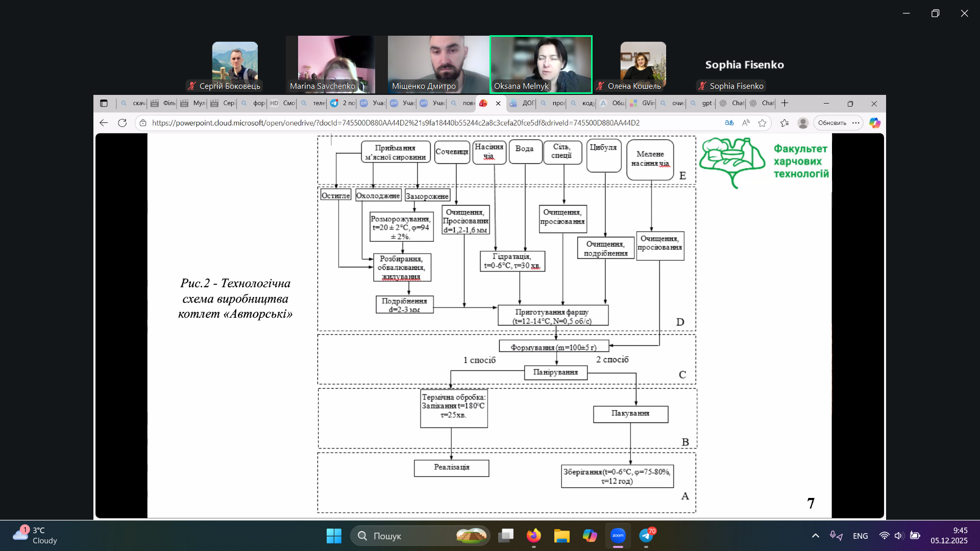The height and width of the screenshot is (551, 980).
Task: Open the Favorites list icon
Action: 785,123
